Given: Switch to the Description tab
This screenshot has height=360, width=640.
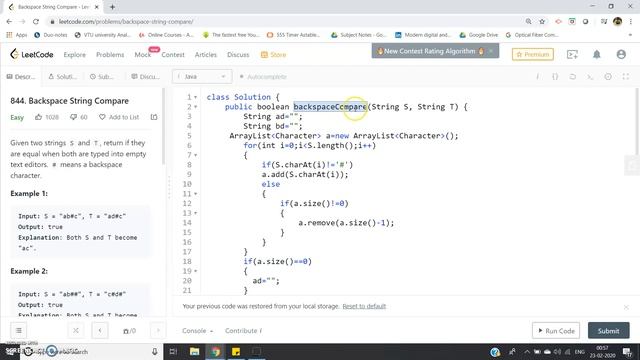Looking at the screenshot, I should [x=21, y=77].
